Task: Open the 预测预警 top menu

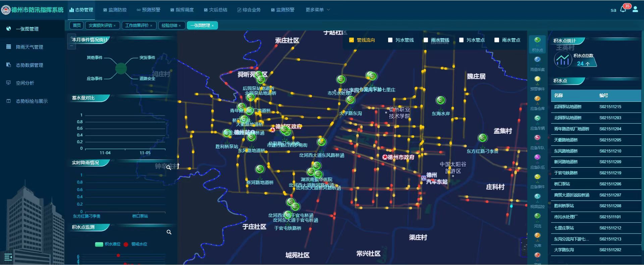Action: click(x=148, y=10)
